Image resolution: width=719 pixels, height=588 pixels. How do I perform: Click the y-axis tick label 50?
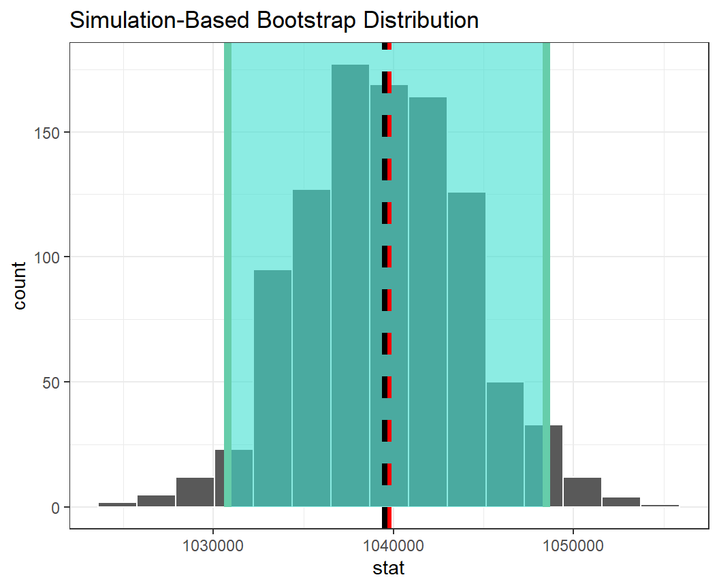55,382
